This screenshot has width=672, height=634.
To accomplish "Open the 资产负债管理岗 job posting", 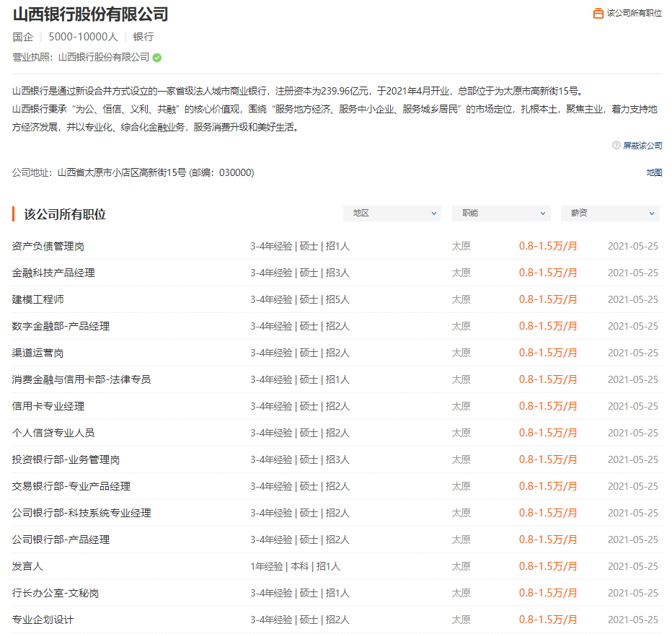I will (x=48, y=247).
